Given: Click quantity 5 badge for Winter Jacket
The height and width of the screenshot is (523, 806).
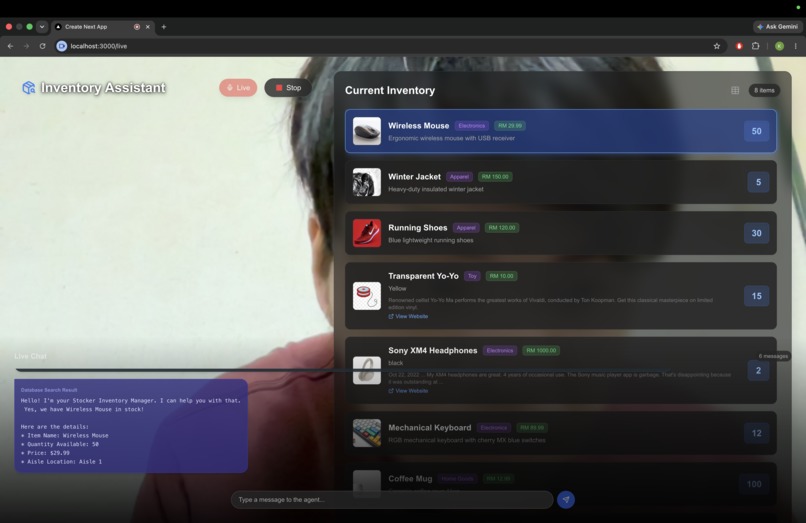Looking at the screenshot, I should (758, 183).
